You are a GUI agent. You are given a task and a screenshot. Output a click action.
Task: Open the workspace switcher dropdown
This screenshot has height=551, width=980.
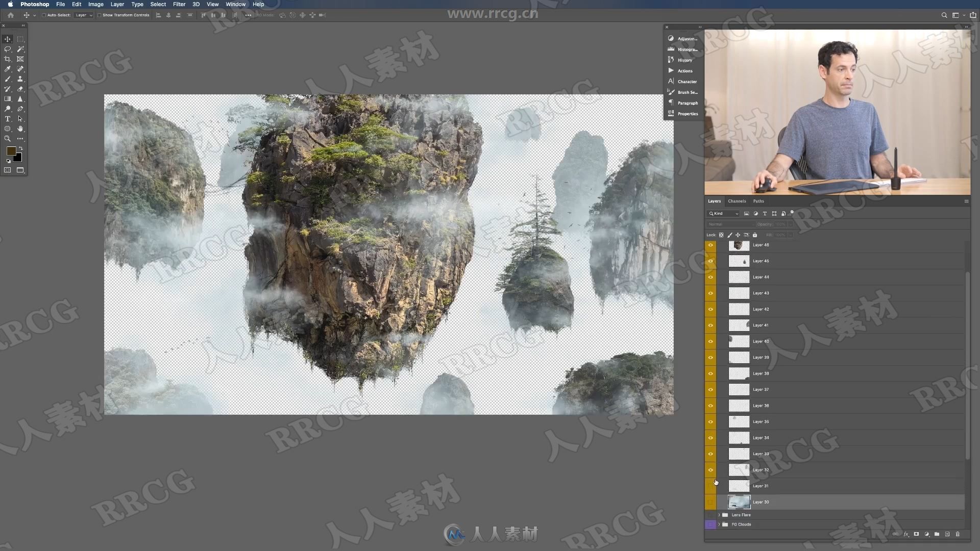pyautogui.click(x=958, y=15)
